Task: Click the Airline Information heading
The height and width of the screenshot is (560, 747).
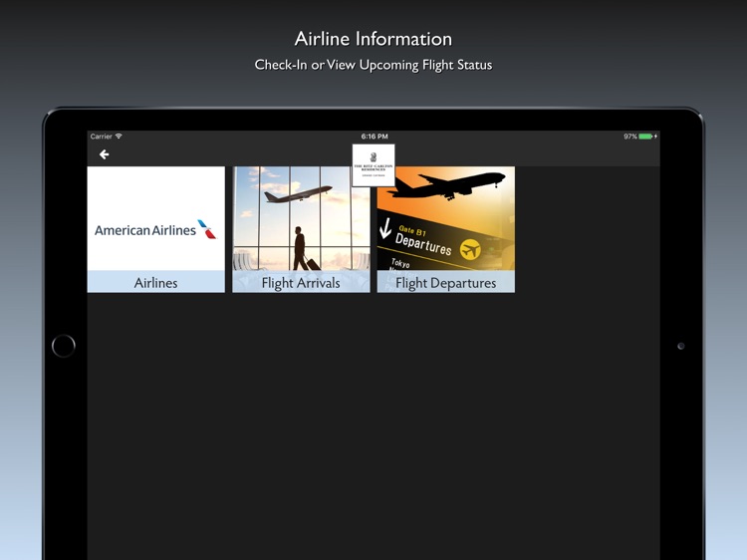Action: (373, 39)
